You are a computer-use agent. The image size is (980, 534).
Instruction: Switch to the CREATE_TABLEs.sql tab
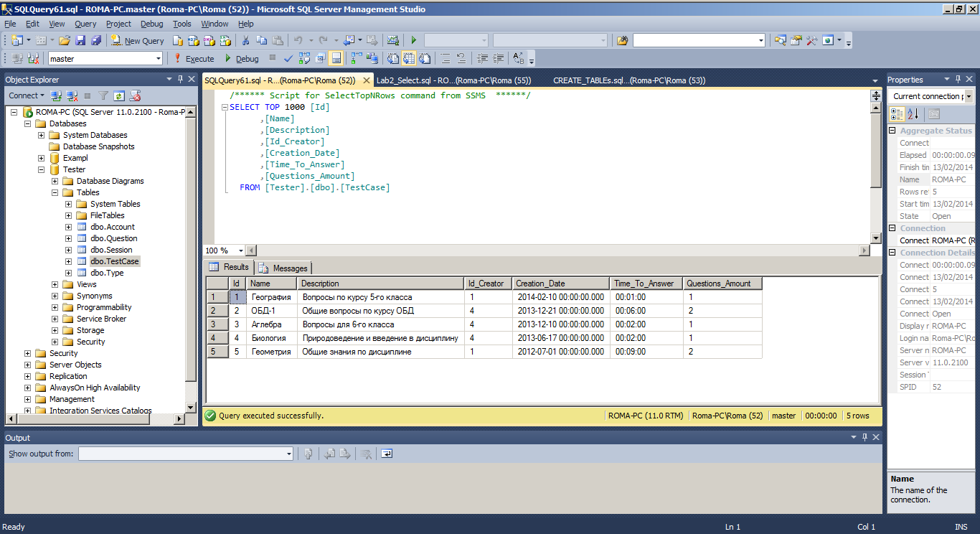629,80
